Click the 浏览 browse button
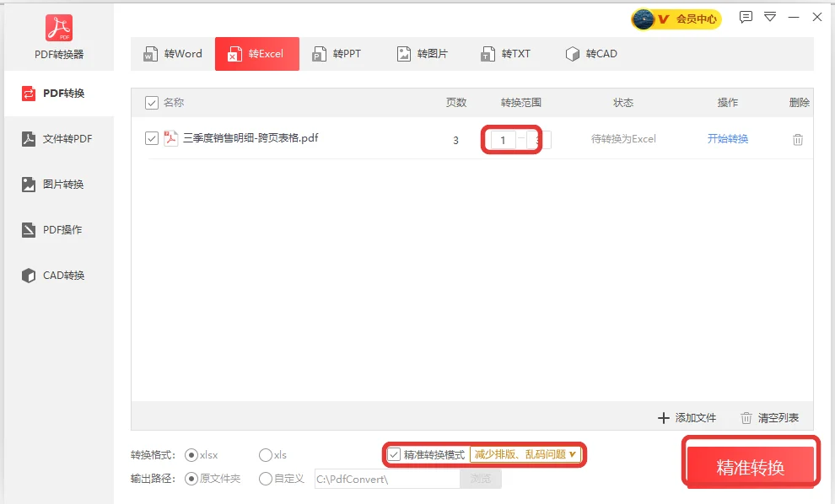 481,479
